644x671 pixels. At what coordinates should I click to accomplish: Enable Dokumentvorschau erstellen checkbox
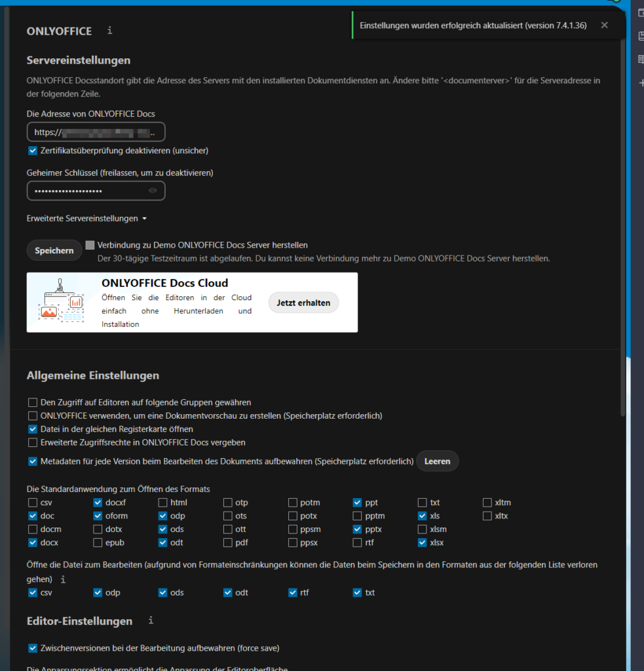pyautogui.click(x=33, y=415)
